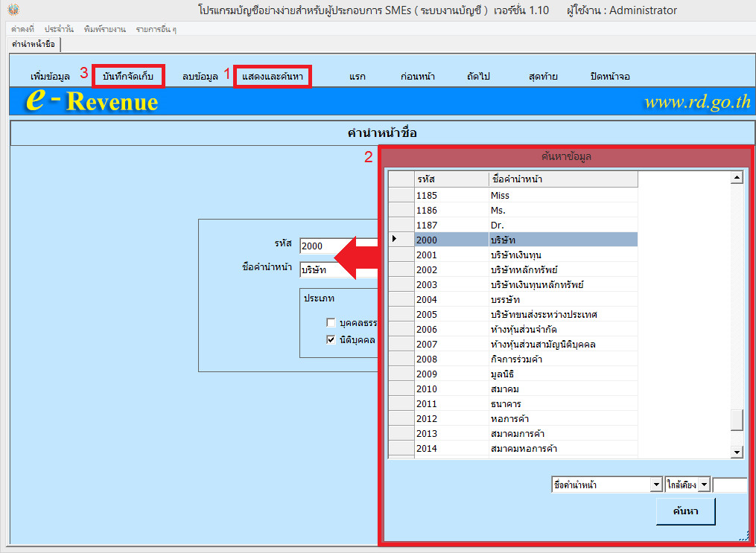Go to the first record with แรก

coord(358,77)
